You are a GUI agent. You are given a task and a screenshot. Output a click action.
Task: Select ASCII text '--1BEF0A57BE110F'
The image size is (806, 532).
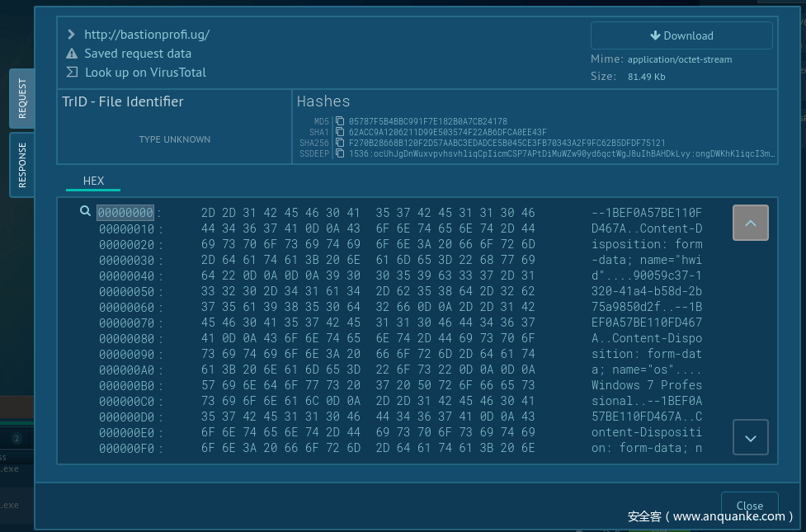[x=647, y=213]
